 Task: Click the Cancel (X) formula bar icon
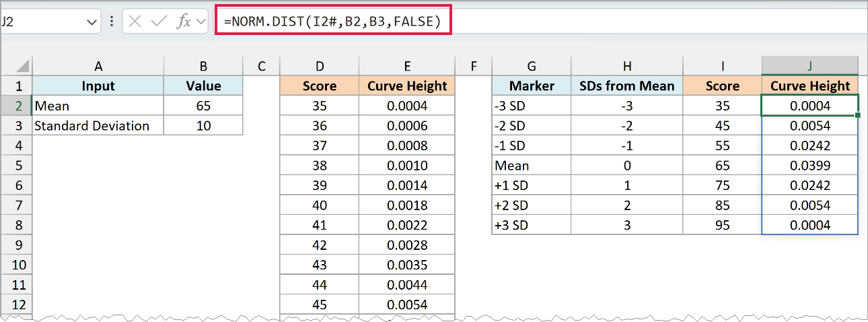point(135,22)
